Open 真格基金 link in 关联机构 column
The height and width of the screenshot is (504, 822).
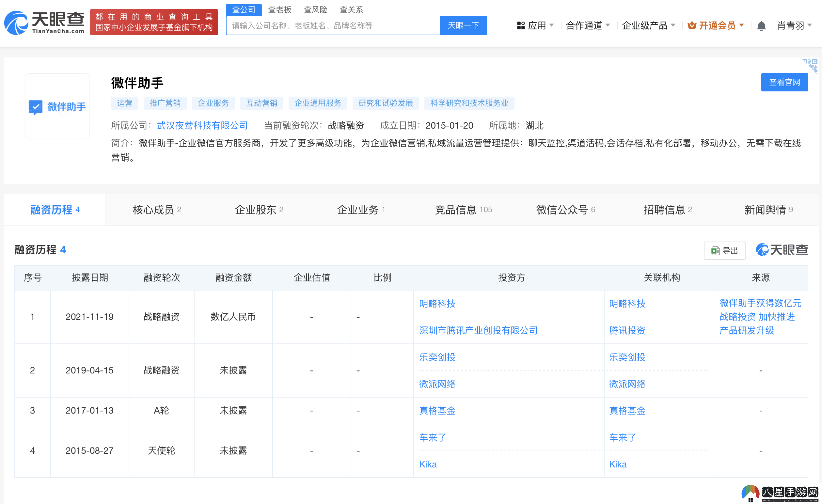[x=627, y=411]
